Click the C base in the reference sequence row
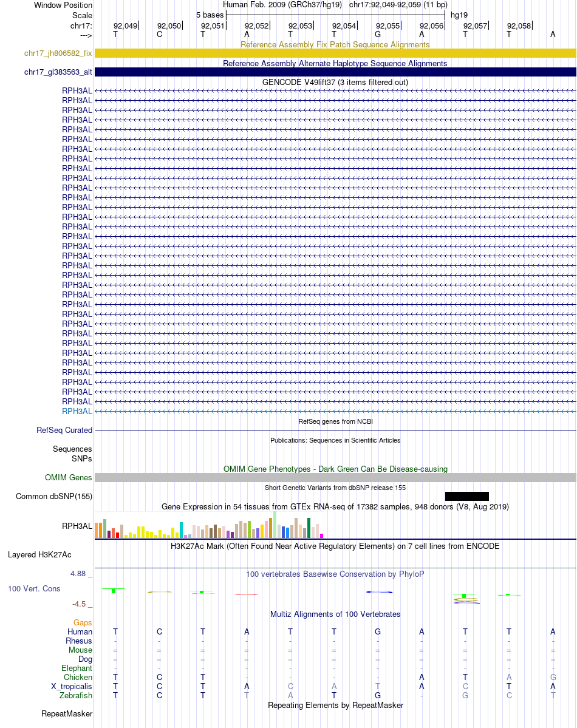 click(159, 35)
